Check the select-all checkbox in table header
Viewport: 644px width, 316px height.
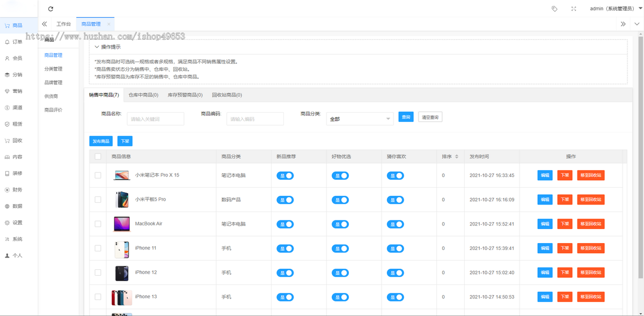(98, 157)
